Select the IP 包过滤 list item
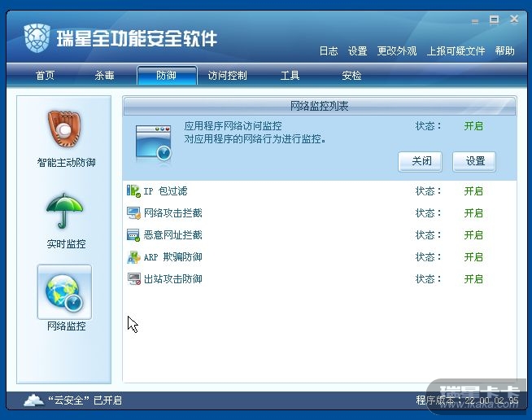 tap(320, 190)
